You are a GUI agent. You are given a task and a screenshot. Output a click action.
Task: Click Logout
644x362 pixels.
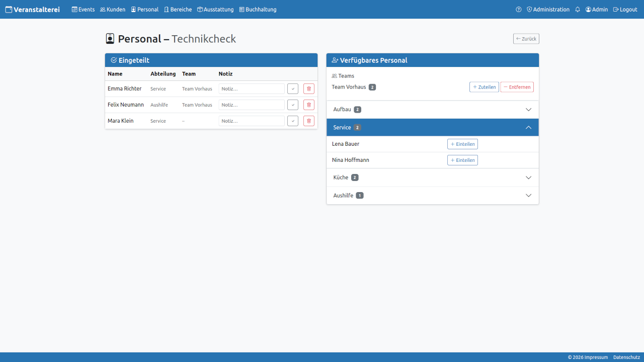point(625,10)
